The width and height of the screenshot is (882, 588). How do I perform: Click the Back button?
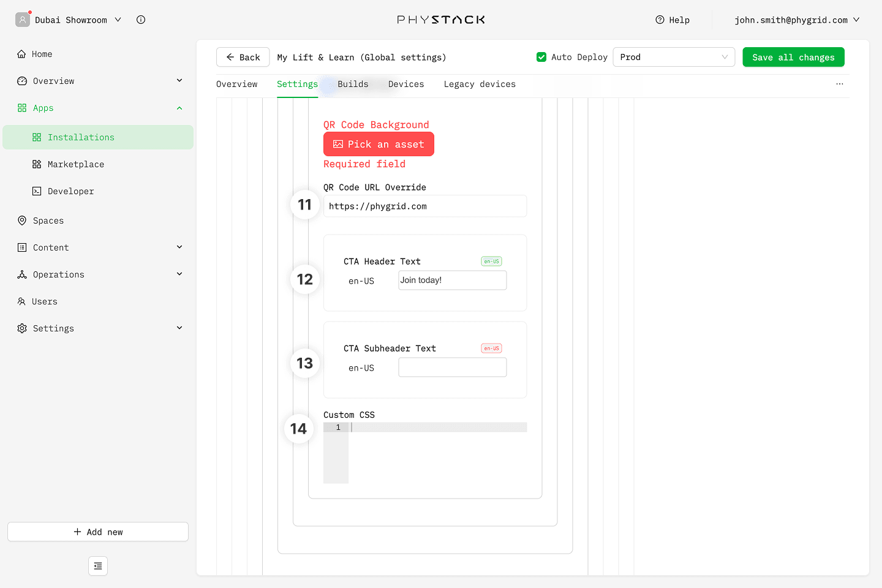tap(243, 57)
